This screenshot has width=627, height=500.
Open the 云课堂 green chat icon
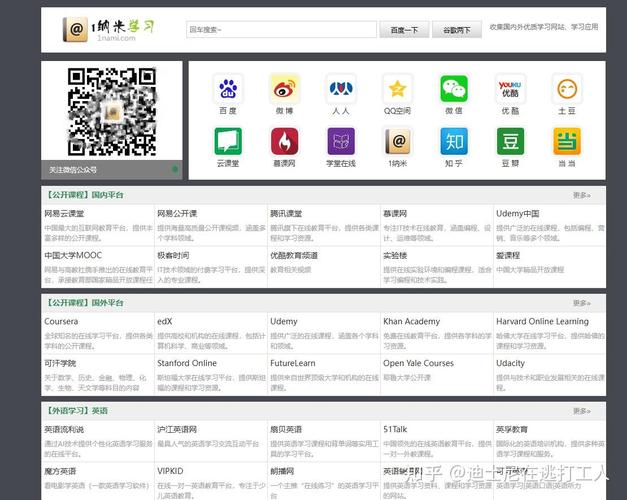click(x=228, y=141)
